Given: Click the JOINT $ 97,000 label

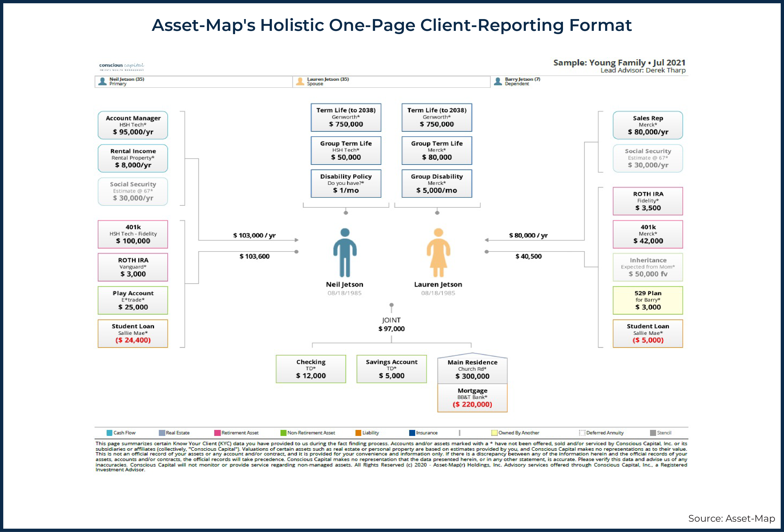Looking at the screenshot, I should (x=391, y=324).
